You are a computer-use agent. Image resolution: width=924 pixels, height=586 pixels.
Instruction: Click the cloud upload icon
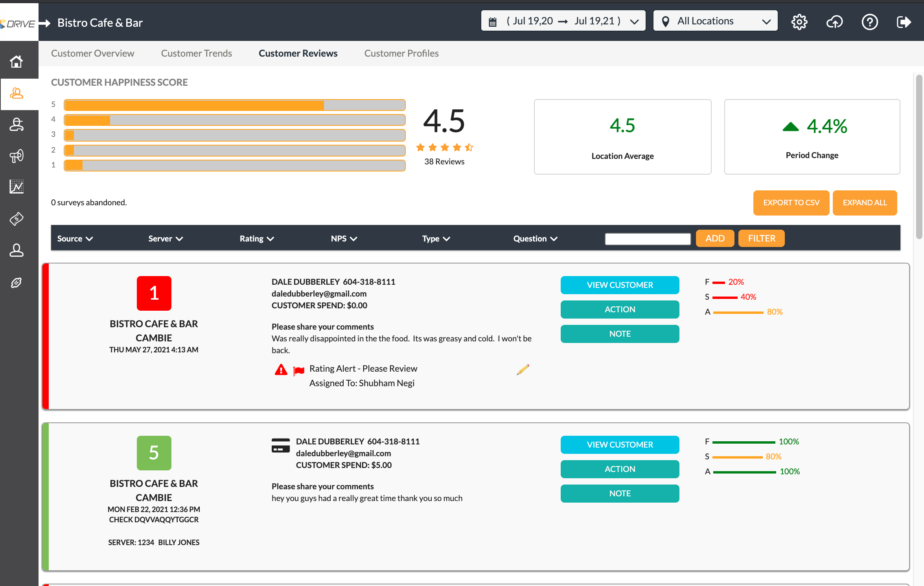pyautogui.click(x=834, y=22)
